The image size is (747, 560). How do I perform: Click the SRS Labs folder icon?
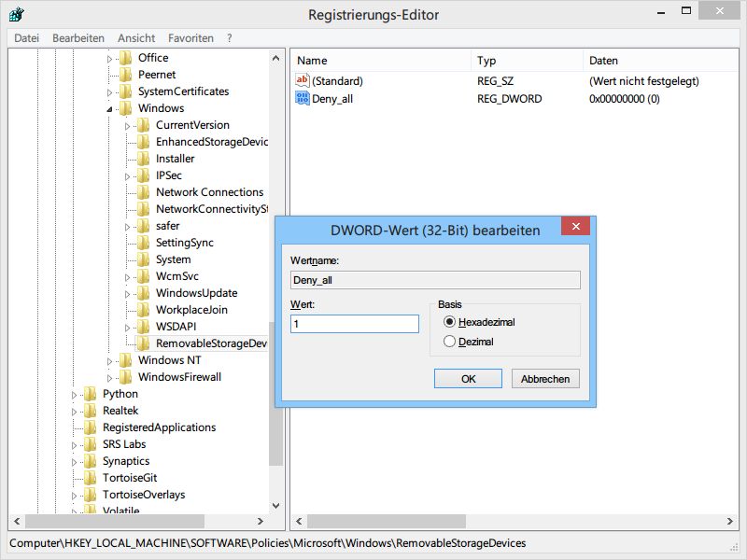pos(90,444)
